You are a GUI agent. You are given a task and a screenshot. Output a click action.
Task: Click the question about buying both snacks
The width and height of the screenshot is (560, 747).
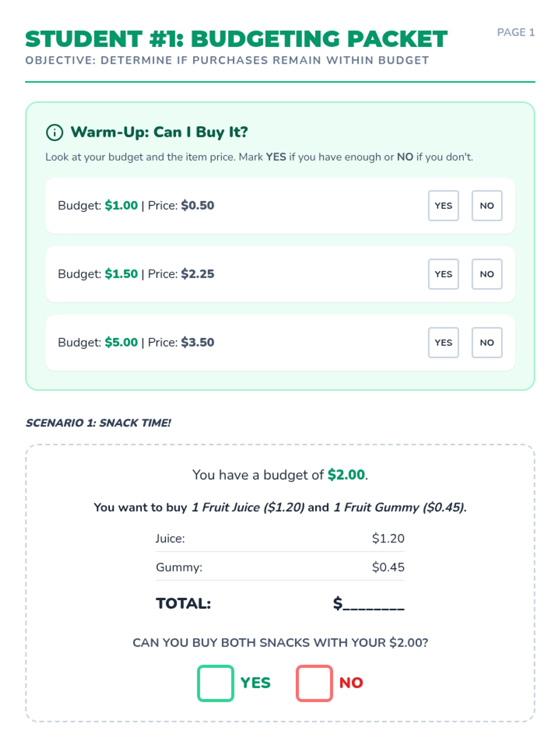point(280,643)
